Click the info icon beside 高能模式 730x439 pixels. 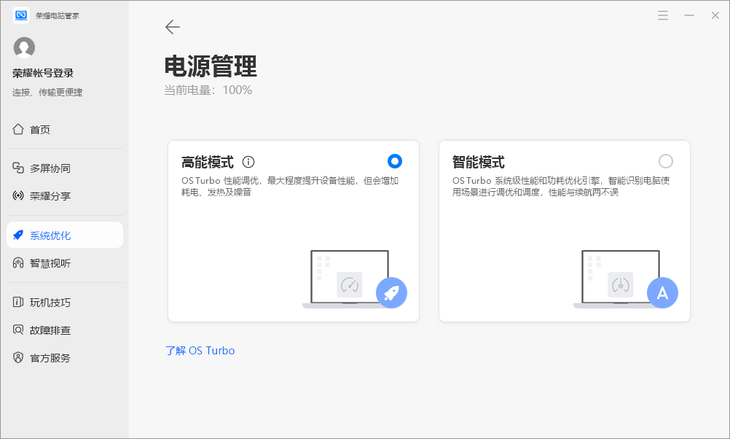[249, 162]
